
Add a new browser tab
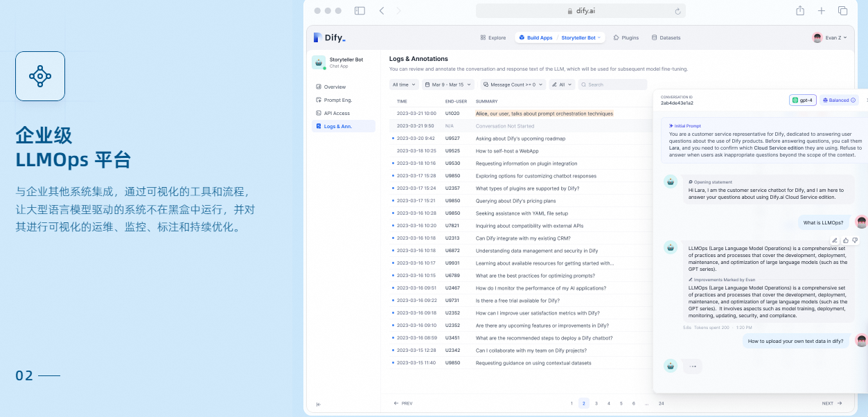[822, 10]
